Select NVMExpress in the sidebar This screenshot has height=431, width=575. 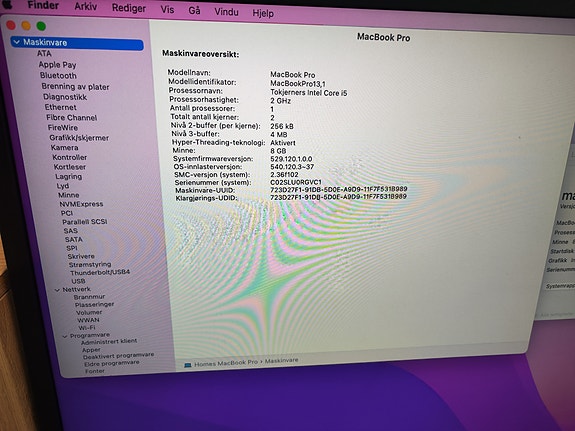pos(81,204)
